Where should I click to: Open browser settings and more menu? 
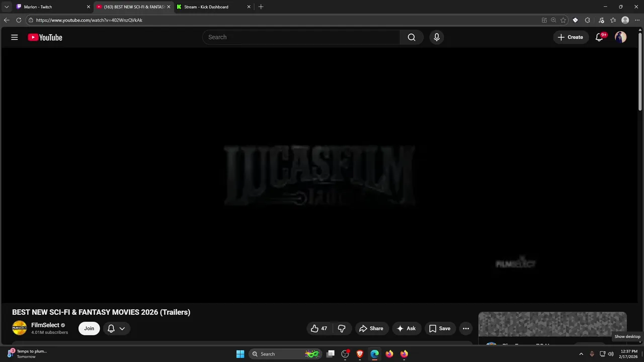637,20
